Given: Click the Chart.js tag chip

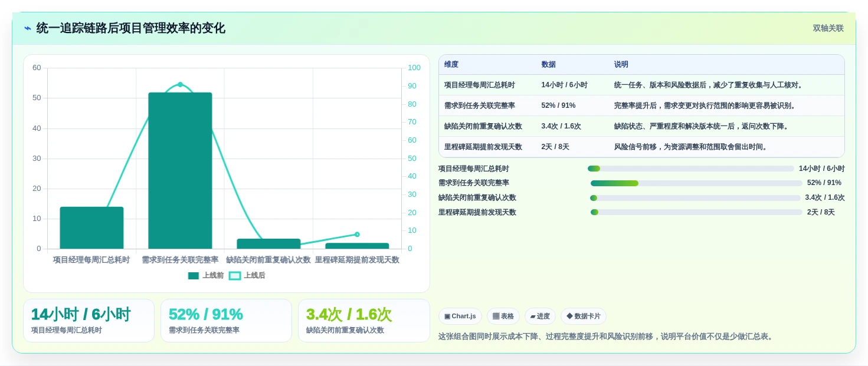Looking at the screenshot, I should point(460,316).
